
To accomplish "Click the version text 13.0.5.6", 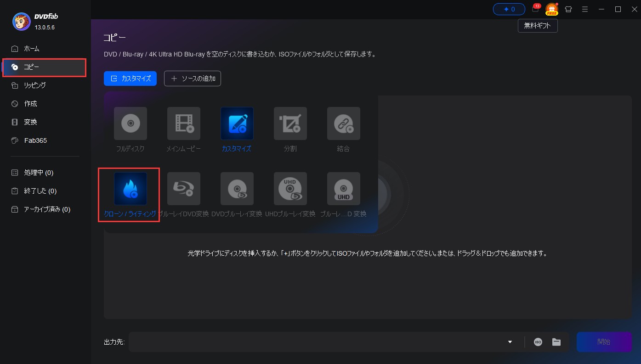I will pos(45,28).
